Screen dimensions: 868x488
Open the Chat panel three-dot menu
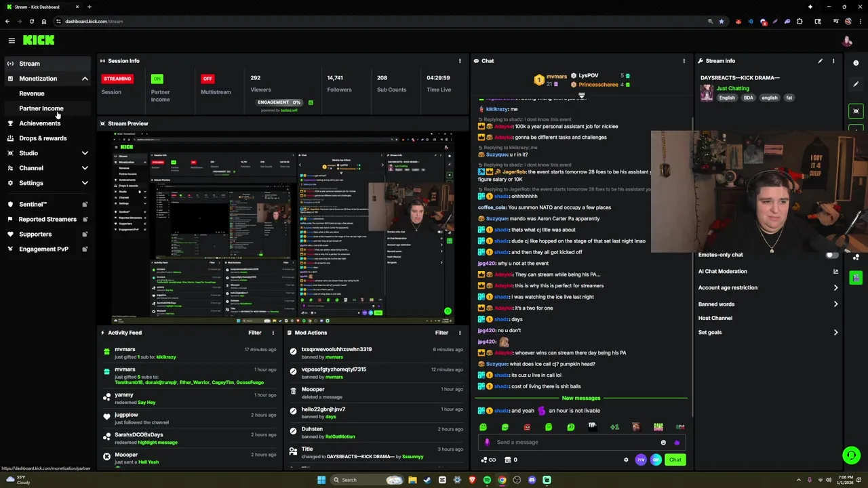click(684, 61)
